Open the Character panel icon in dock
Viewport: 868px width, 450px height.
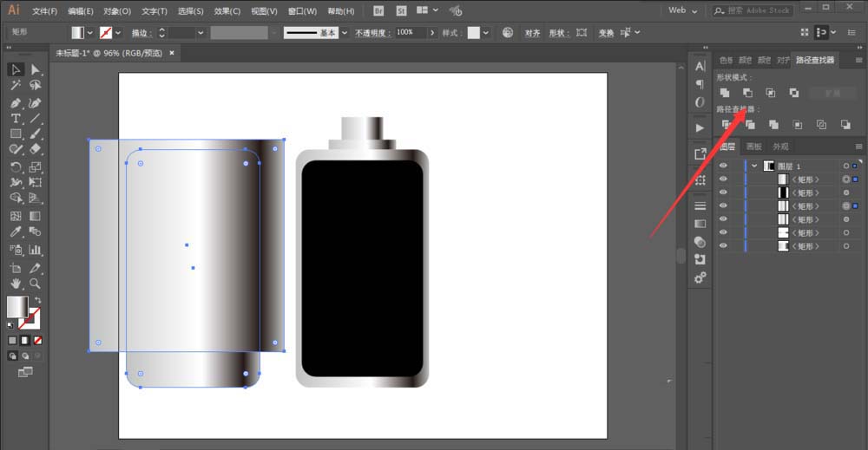point(700,67)
